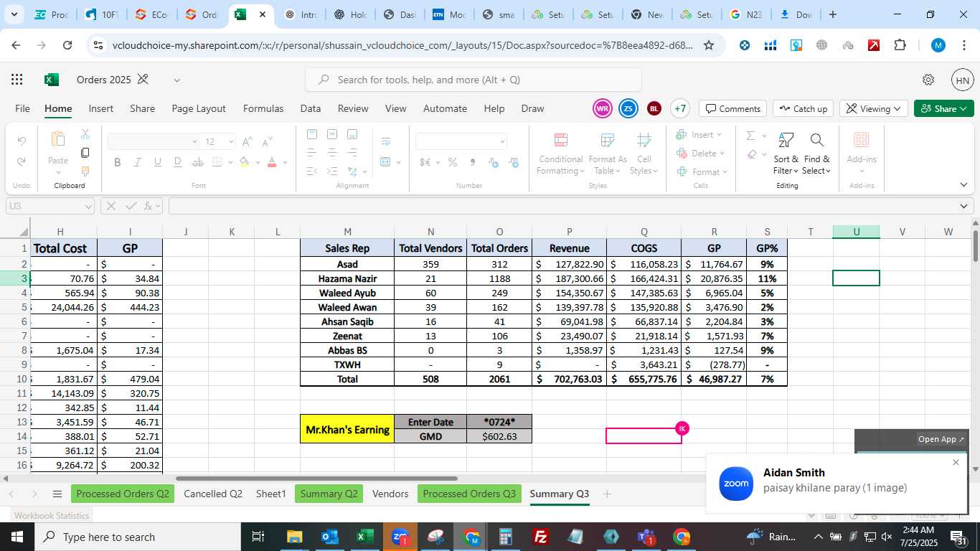Screen dimensions: 980x551
Task: Click the Increase Decimal icon
Action: click(493, 162)
